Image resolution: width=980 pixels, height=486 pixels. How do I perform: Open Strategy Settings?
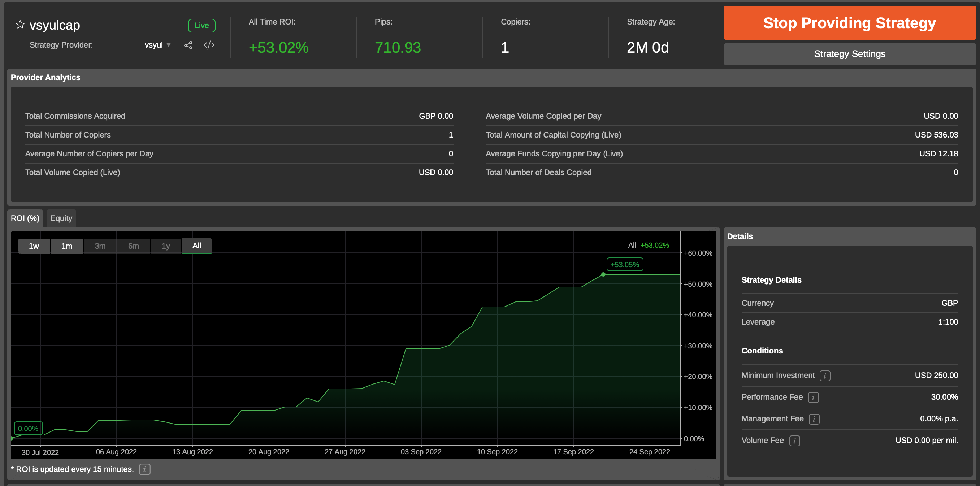click(849, 54)
